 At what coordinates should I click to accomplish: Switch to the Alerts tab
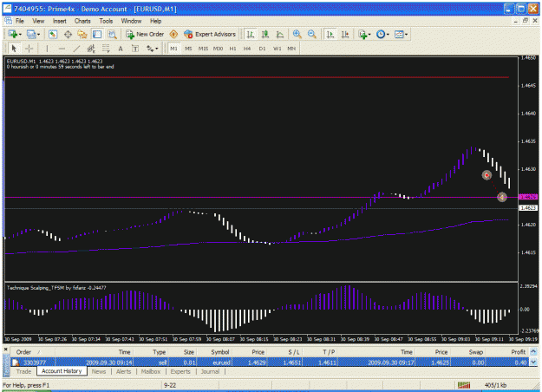[x=123, y=371]
